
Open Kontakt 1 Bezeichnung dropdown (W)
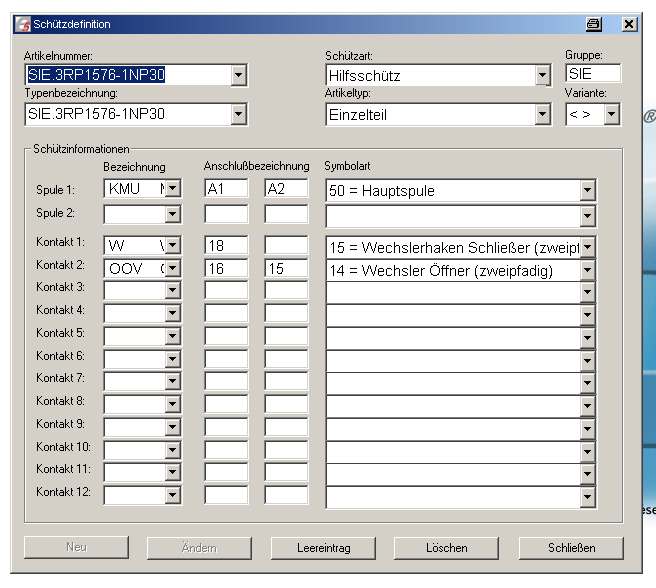pyautogui.click(x=173, y=246)
